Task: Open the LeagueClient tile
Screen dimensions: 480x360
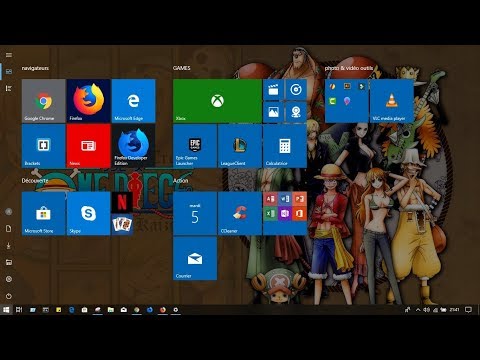Action: click(x=240, y=146)
